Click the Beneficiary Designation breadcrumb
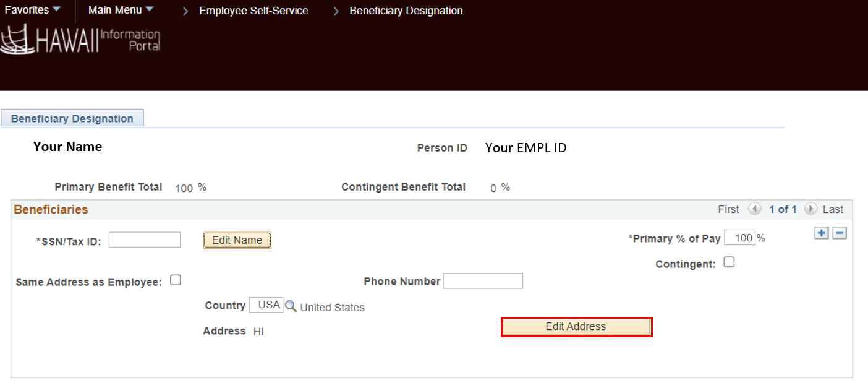 [406, 11]
